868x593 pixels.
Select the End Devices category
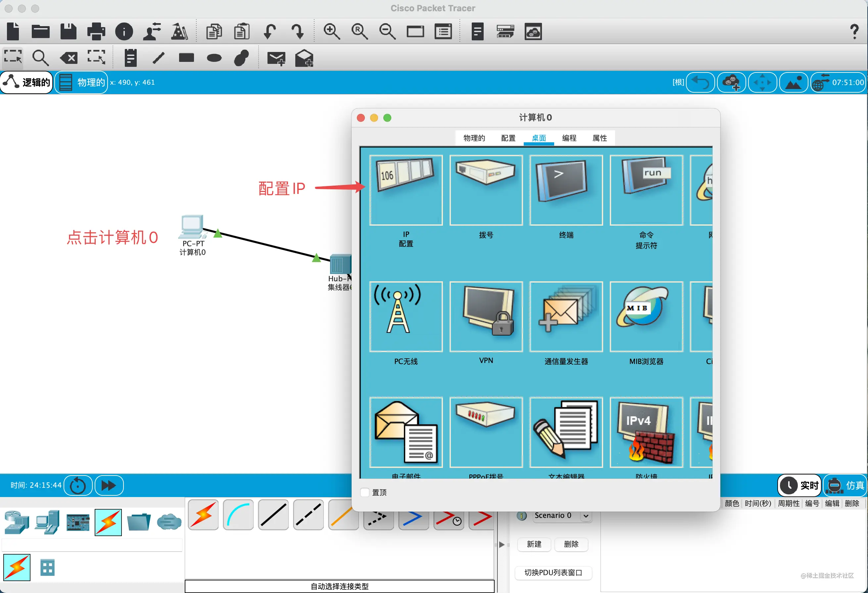coord(47,522)
